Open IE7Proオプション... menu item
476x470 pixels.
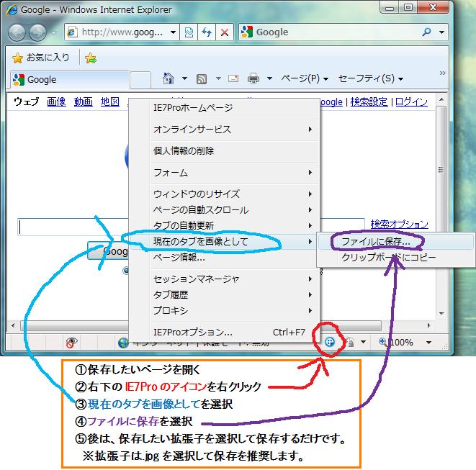pyautogui.click(x=224, y=333)
